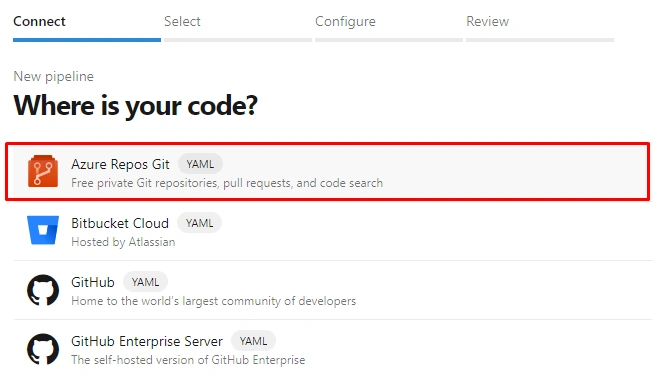Click 'Free private Git repositories' description text

click(227, 183)
